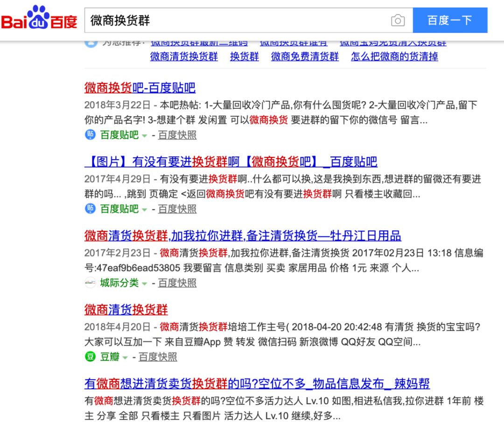Expand the dropdown arrow next to first 百度贴吧
The height and width of the screenshot is (422, 504).
[146, 135]
